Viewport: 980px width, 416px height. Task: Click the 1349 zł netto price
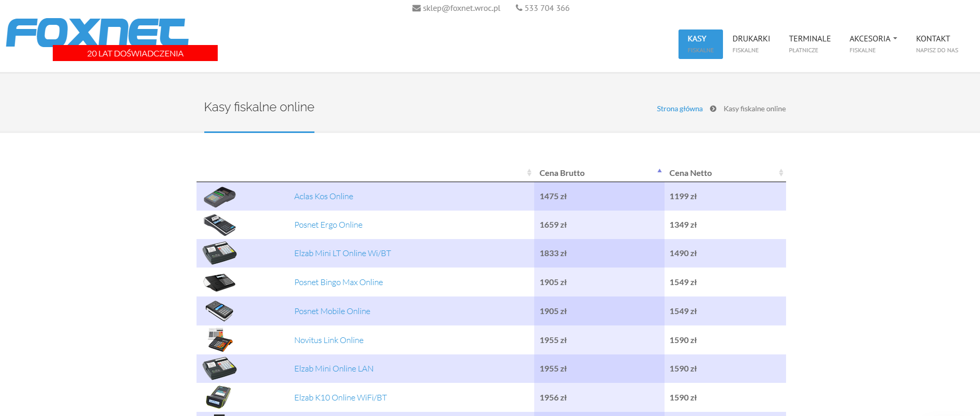click(683, 225)
